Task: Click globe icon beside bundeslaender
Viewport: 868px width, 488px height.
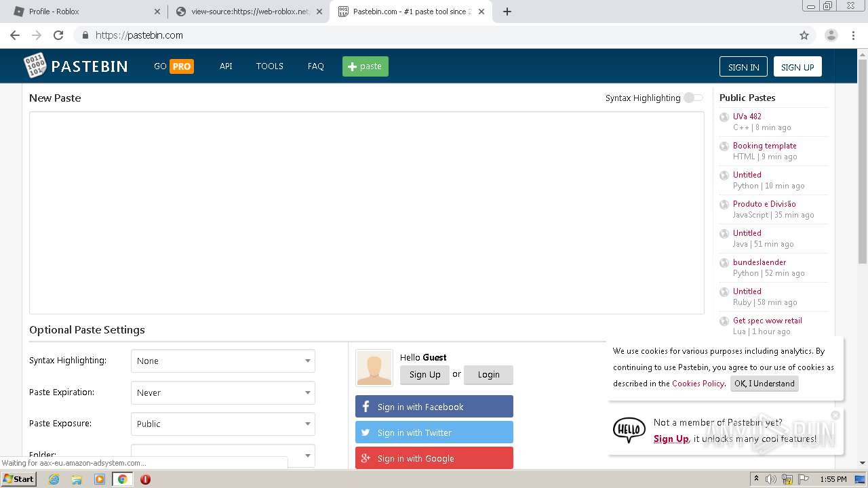Action: [x=724, y=263]
